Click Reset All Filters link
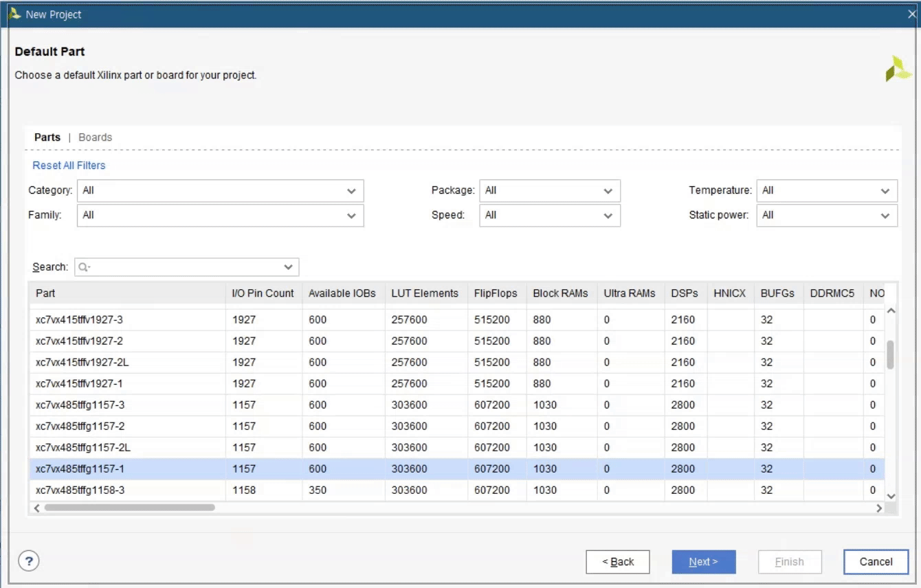 click(69, 166)
